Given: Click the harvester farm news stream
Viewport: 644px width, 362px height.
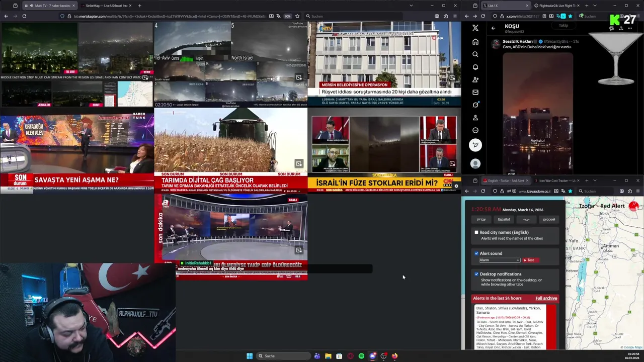Looking at the screenshot, I should 230,150.
